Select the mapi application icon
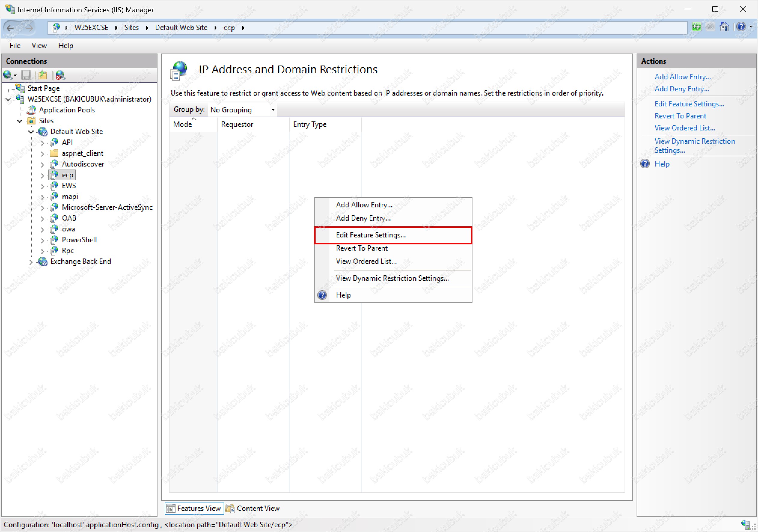Screen dimensions: 758x532 (54, 197)
